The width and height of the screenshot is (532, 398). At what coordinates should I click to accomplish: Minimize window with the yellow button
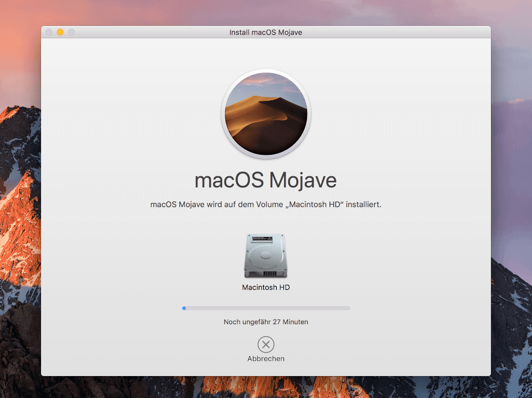click(x=60, y=32)
